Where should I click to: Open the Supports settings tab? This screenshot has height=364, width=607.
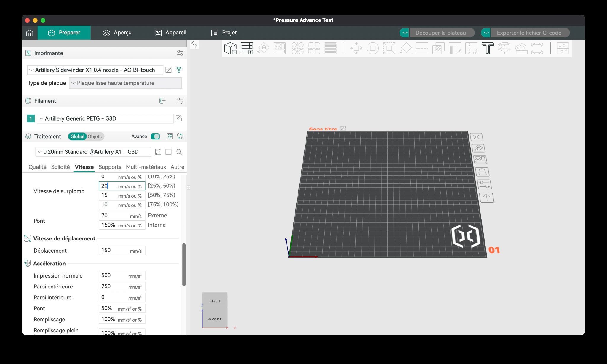[110, 167]
